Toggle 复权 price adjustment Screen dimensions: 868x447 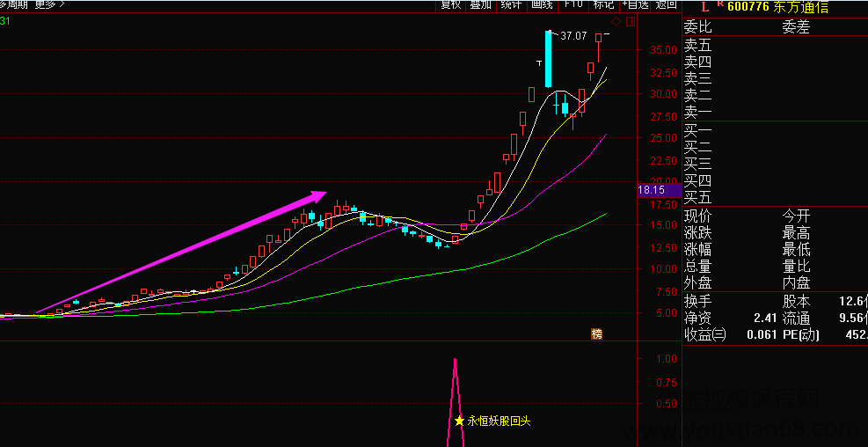[x=450, y=4]
